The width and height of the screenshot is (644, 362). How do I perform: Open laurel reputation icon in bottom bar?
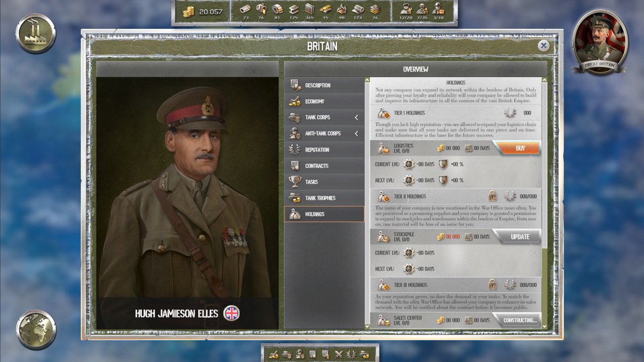pyautogui.click(x=352, y=354)
